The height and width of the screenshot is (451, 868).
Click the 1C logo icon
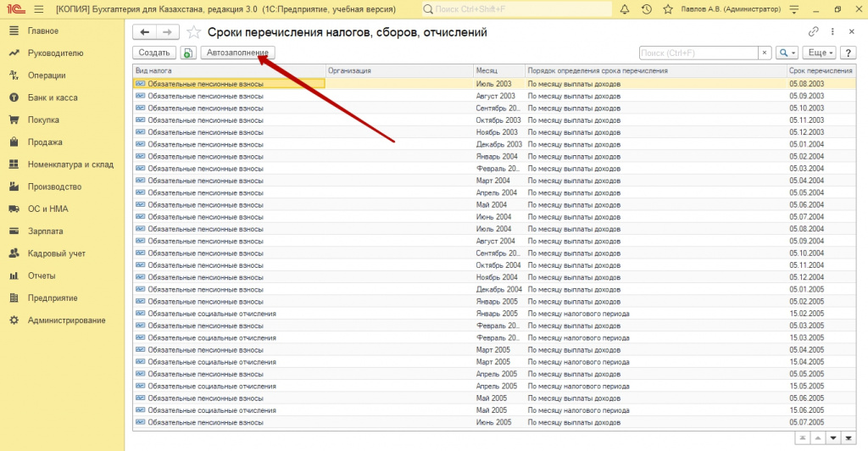coord(15,9)
